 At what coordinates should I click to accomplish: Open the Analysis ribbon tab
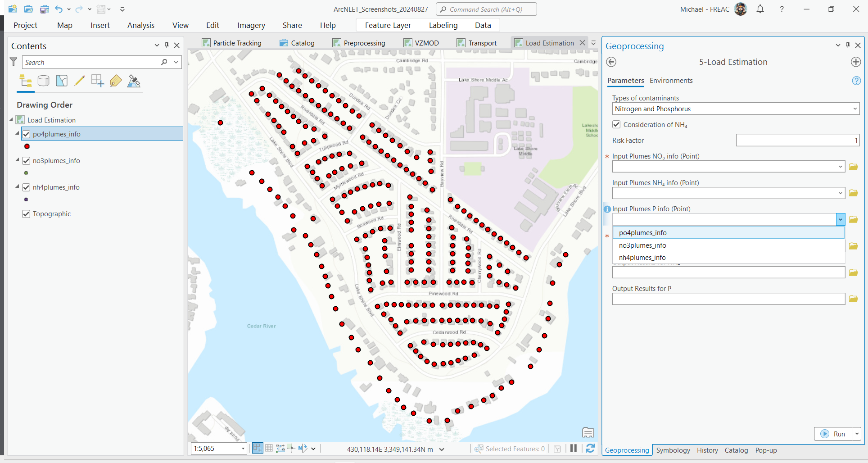coord(141,25)
